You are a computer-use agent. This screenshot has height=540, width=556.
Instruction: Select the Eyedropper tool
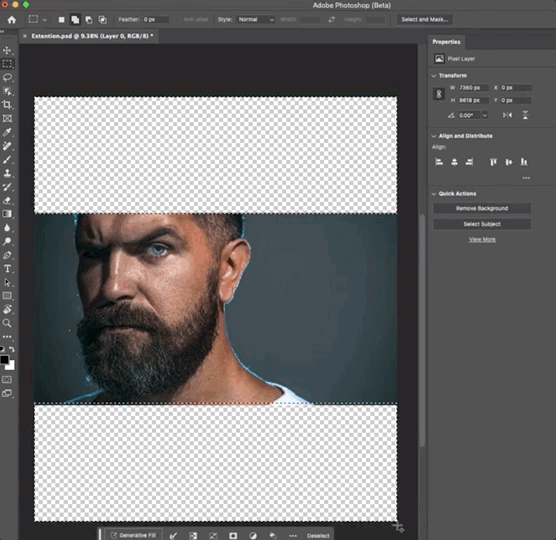(x=7, y=132)
